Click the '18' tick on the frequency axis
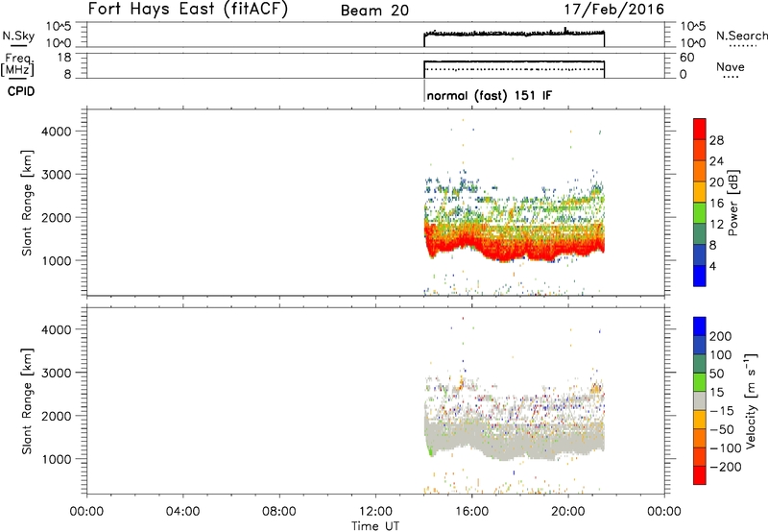Screen dimensions: 768x532 click(64, 58)
